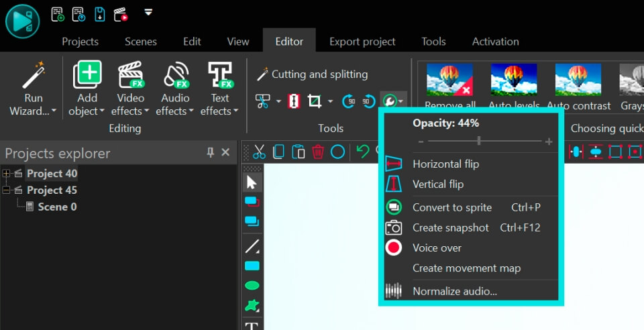Image resolution: width=644 pixels, height=330 pixels.
Task: Select the arrow cursor selection tool
Action: coord(252,182)
